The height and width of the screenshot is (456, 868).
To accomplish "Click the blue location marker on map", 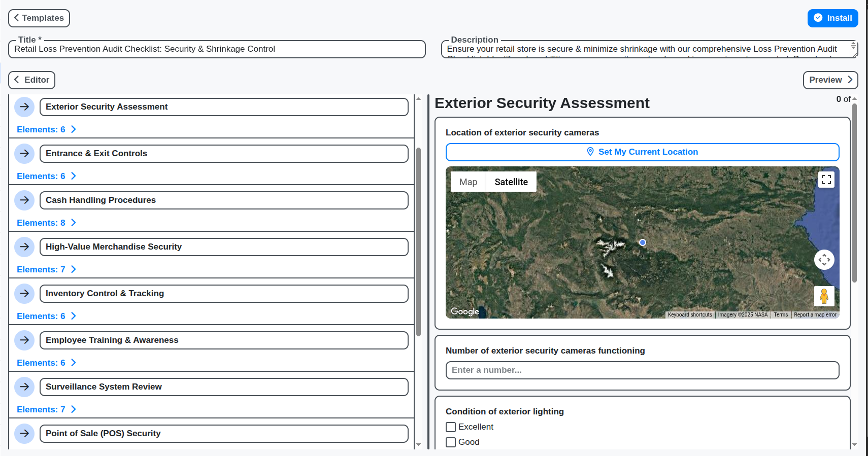I will 643,242.
